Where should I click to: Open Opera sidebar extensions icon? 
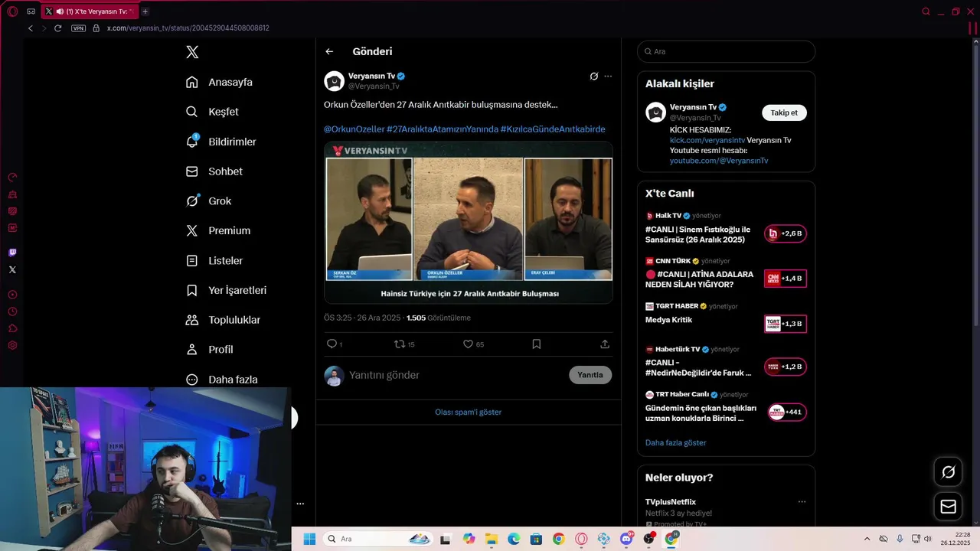point(12,328)
